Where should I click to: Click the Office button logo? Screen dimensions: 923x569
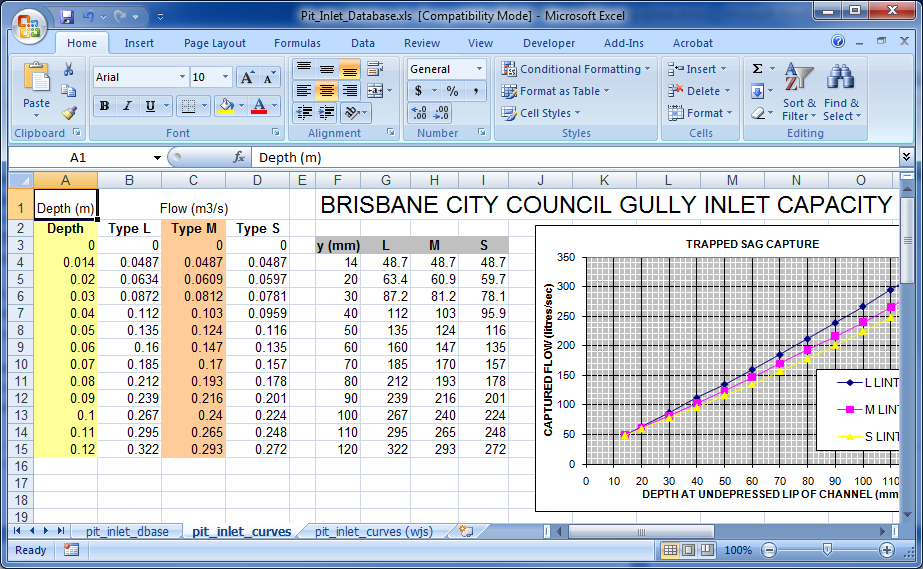[x=29, y=26]
